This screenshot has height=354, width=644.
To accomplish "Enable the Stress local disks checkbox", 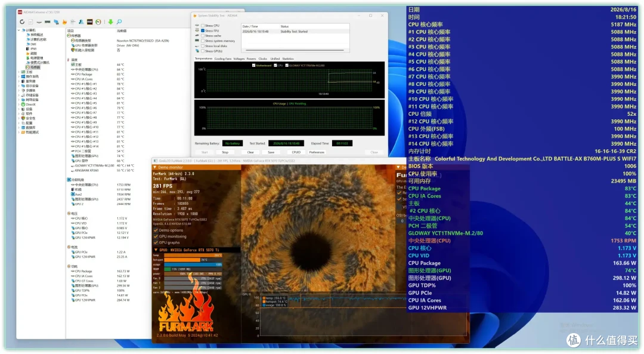I will click(203, 46).
